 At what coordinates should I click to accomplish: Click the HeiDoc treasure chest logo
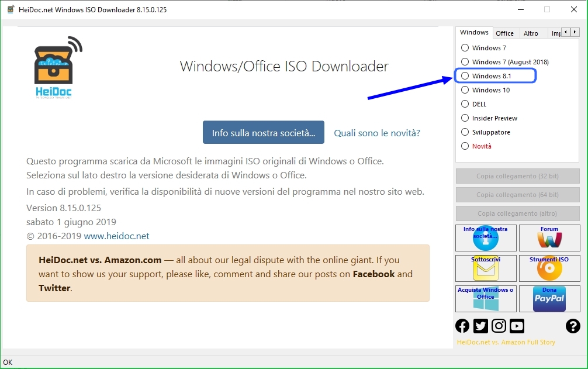point(58,67)
